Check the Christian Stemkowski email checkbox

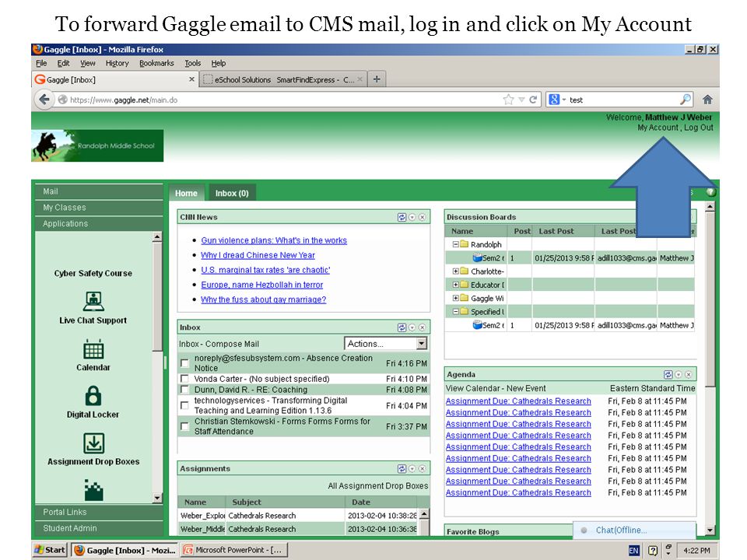[184, 426]
